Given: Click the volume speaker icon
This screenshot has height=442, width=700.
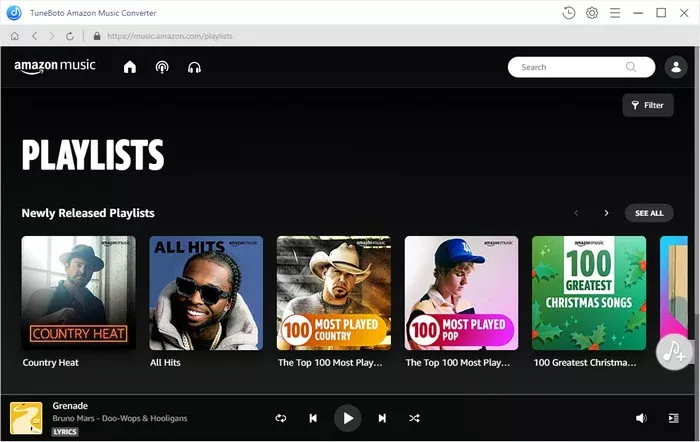Looking at the screenshot, I should tap(641, 418).
